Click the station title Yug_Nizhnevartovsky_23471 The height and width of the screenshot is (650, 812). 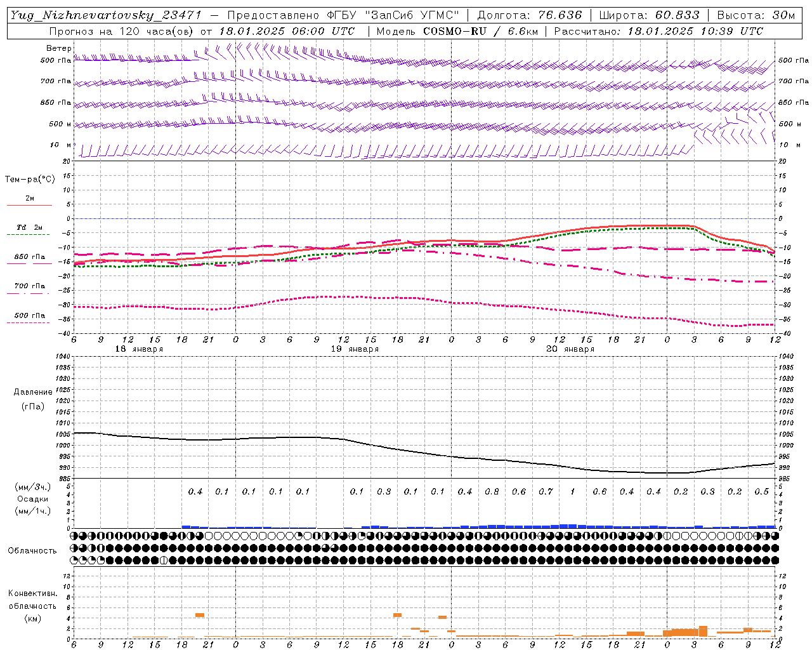[x=106, y=15]
